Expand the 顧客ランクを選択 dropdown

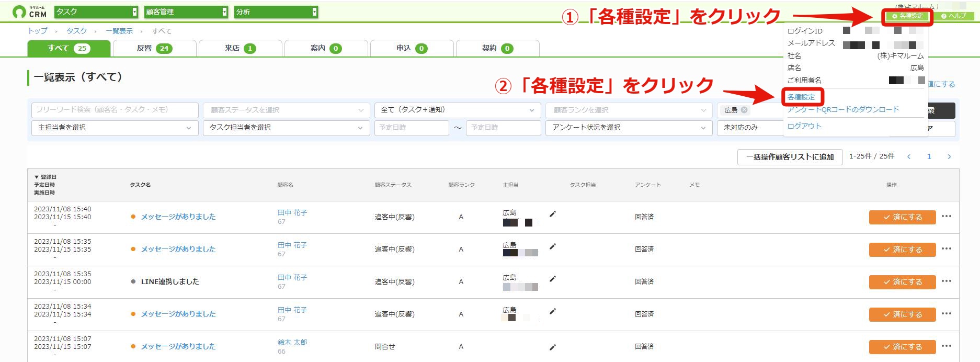pyautogui.click(x=629, y=110)
